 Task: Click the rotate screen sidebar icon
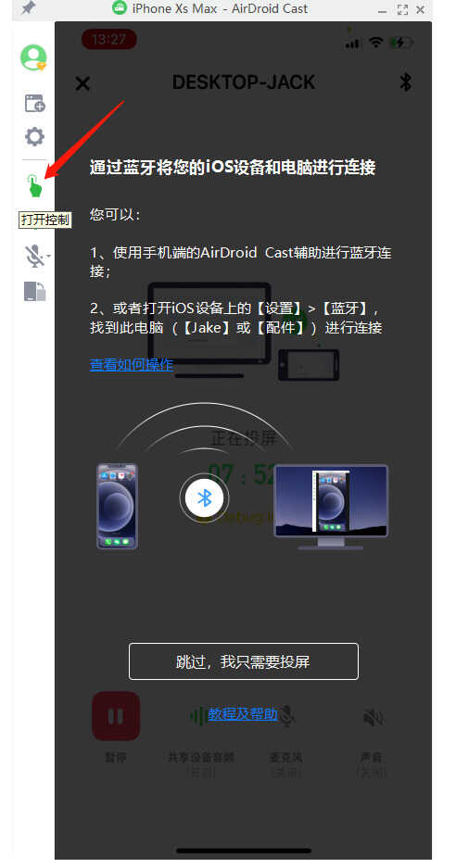pyautogui.click(x=34, y=291)
